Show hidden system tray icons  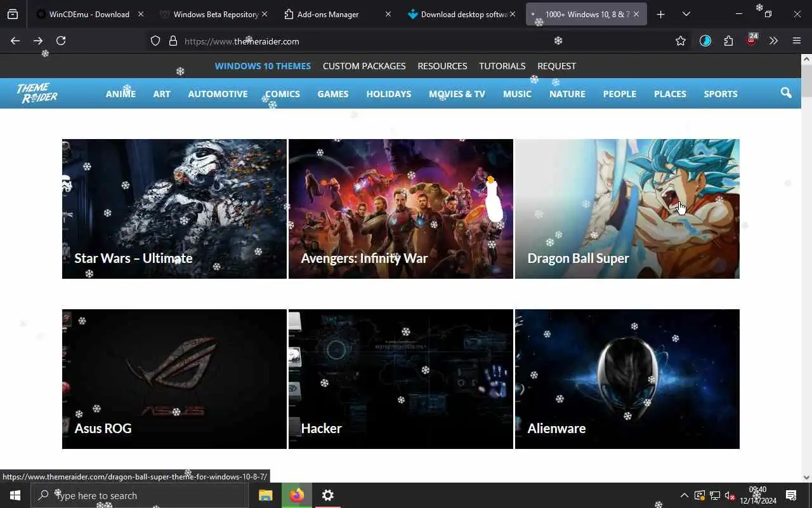pyautogui.click(x=684, y=495)
